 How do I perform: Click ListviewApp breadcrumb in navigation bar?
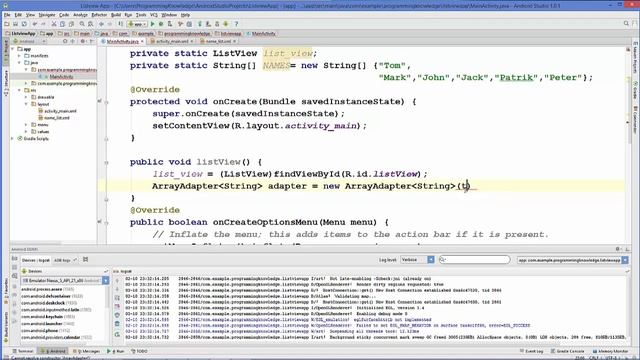[x=20, y=33]
